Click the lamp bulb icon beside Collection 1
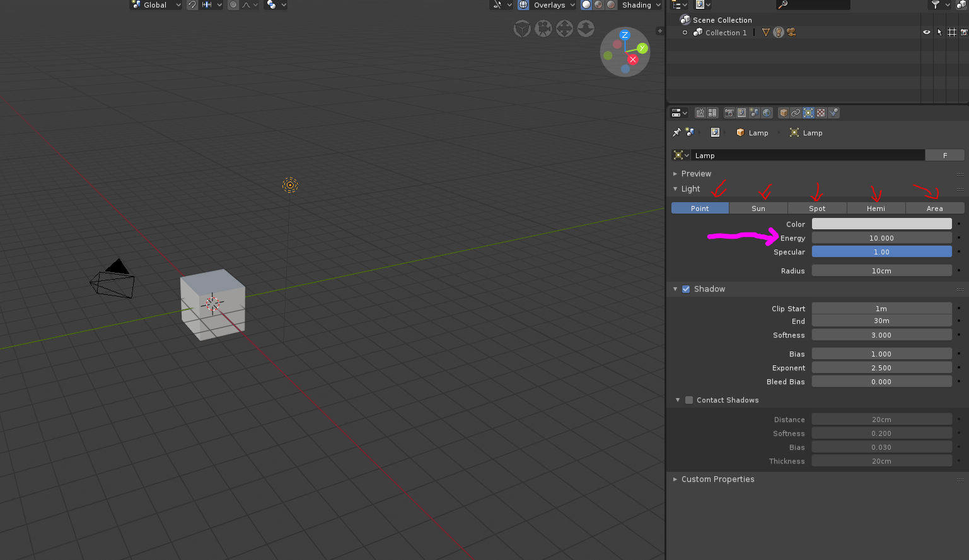The height and width of the screenshot is (560, 969). click(x=779, y=32)
